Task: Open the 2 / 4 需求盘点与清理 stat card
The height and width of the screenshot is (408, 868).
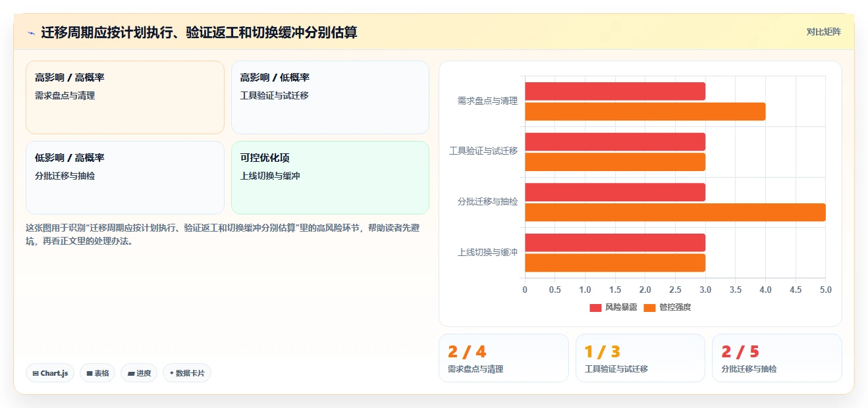Action: 504,358
